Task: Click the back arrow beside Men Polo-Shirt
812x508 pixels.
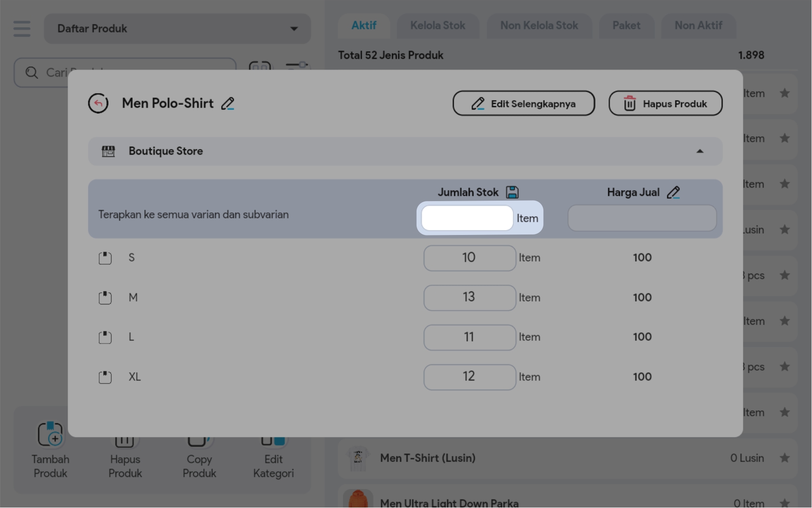Action: click(98, 103)
